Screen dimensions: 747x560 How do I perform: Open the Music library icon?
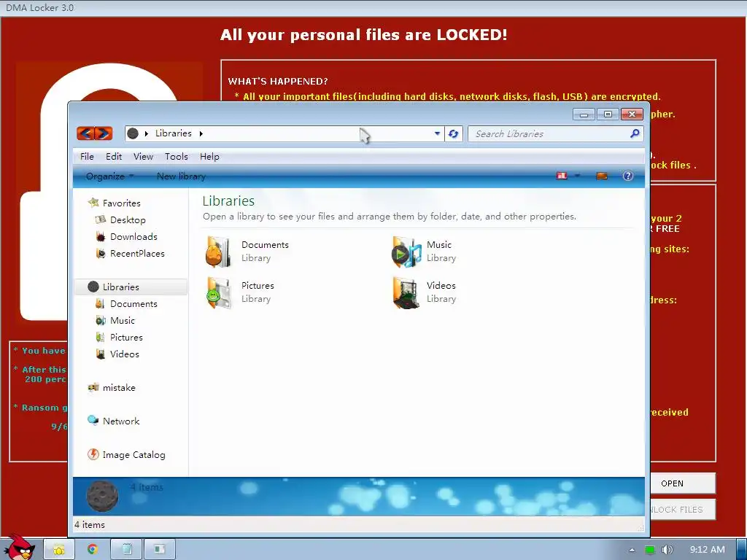point(406,252)
